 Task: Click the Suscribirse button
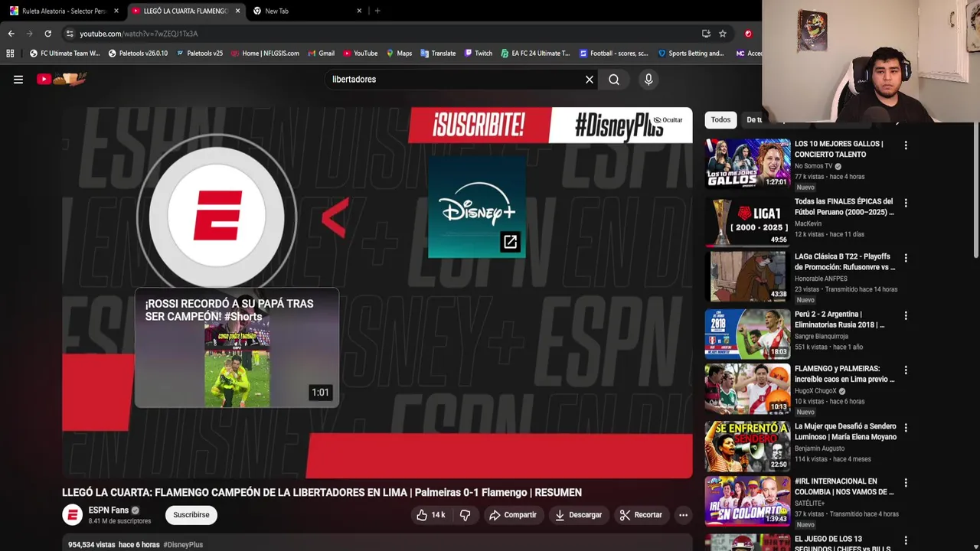click(x=191, y=515)
